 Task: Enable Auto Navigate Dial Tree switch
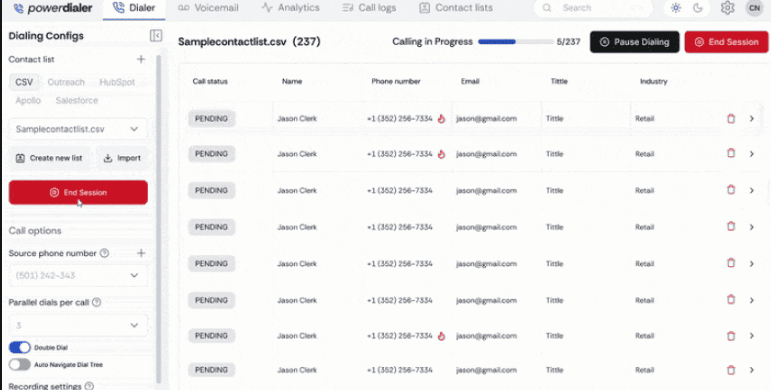click(20, 365)
